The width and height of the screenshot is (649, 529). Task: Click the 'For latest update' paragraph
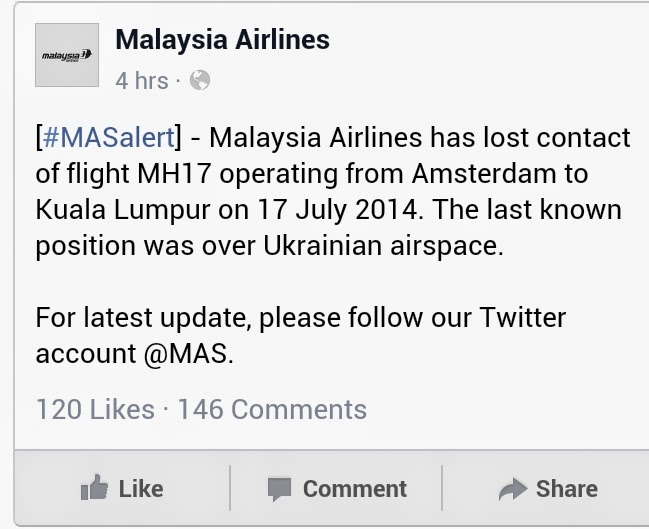coord(300,336)
